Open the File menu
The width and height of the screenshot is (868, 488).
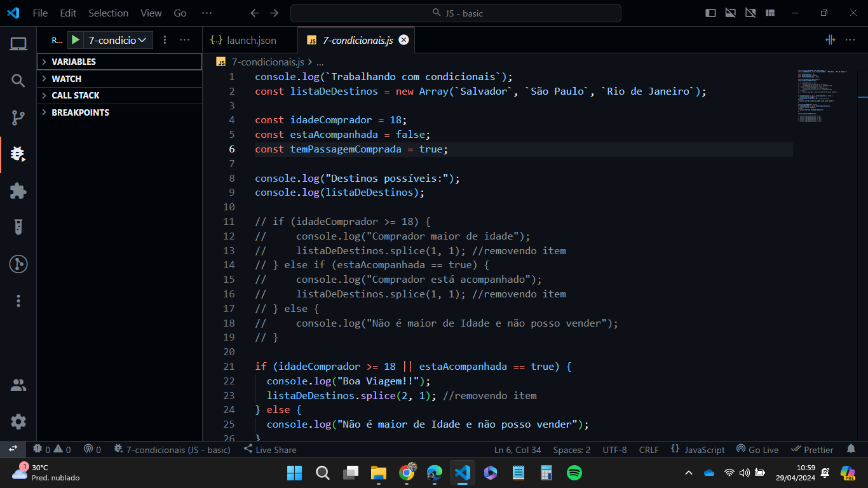[x=40, y=13]
